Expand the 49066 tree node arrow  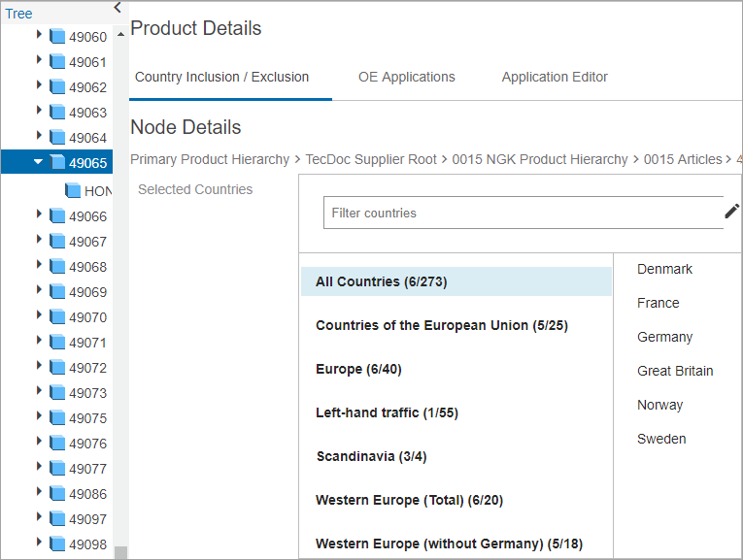39,215
